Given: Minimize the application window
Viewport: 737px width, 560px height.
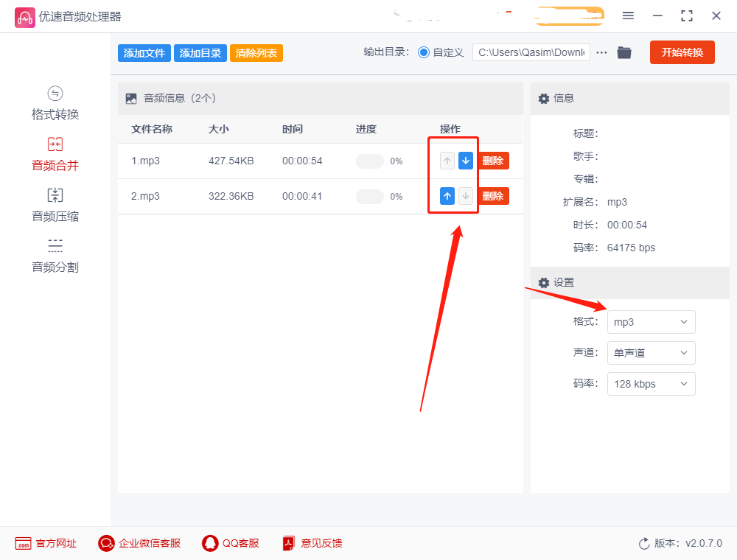Looking at the screenshot, I should [657, 16].
